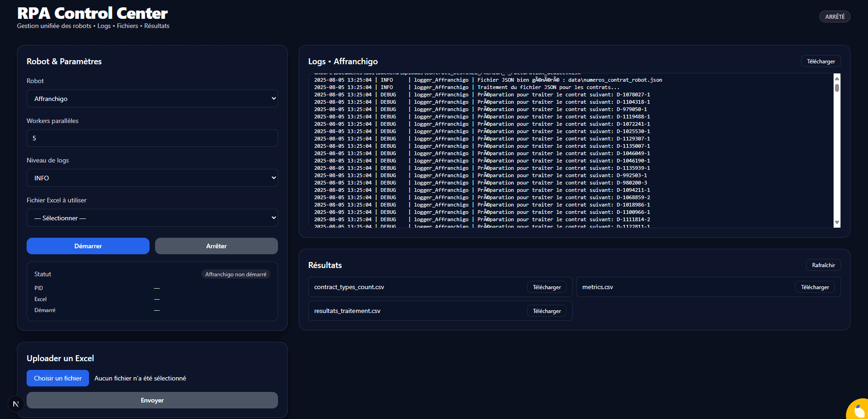
Task: Click the ARRÊTÉ status badge
Action: click(x=835, y=17)
